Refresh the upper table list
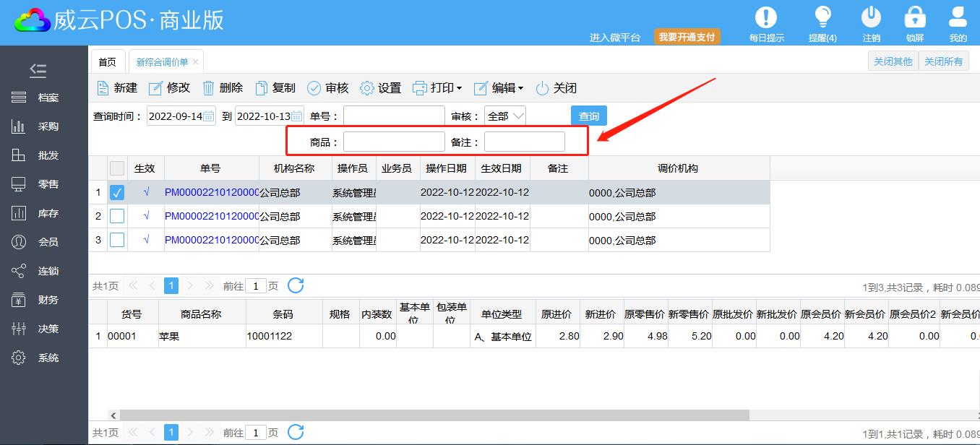This screenshot has width=980, height=445. point(296,285)
